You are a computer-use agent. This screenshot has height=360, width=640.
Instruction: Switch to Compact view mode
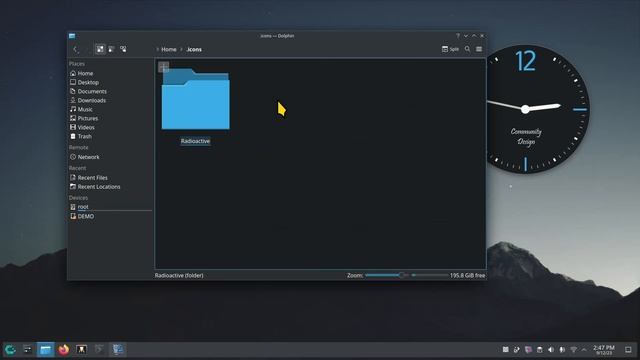coord(111,49)
